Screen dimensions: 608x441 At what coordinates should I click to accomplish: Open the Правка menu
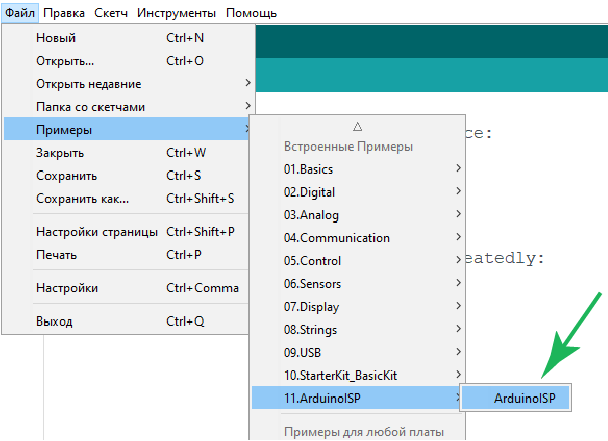[x=64, y=13]
